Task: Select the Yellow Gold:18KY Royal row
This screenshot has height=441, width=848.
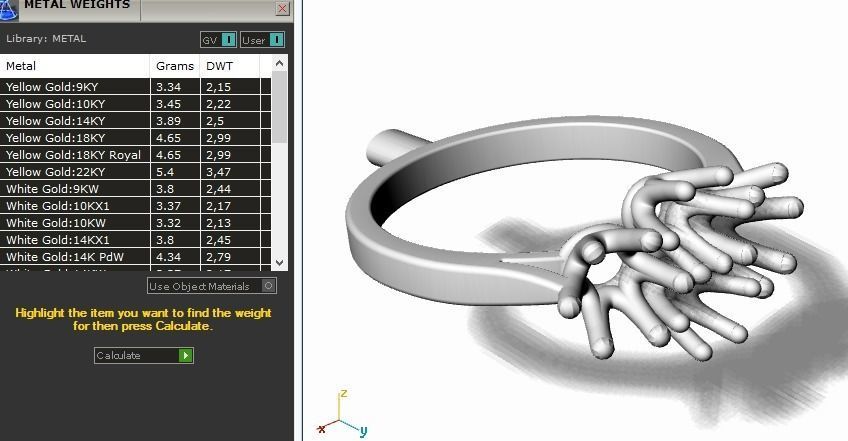Action: pyautogui.click(x=135, y=155)
